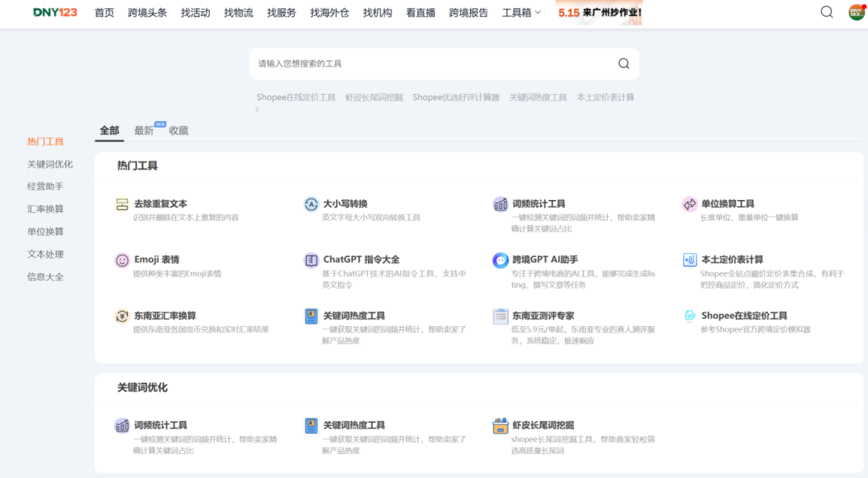This screenshot has width=868, height=478.
Task: Open the 大小写转换 tool icon
Action: pos(311,203)
